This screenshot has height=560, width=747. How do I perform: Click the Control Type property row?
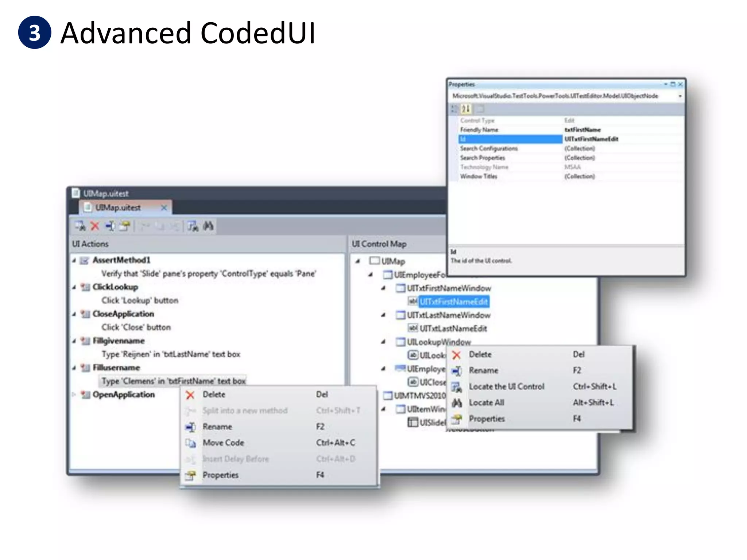[x=571, y=121]
